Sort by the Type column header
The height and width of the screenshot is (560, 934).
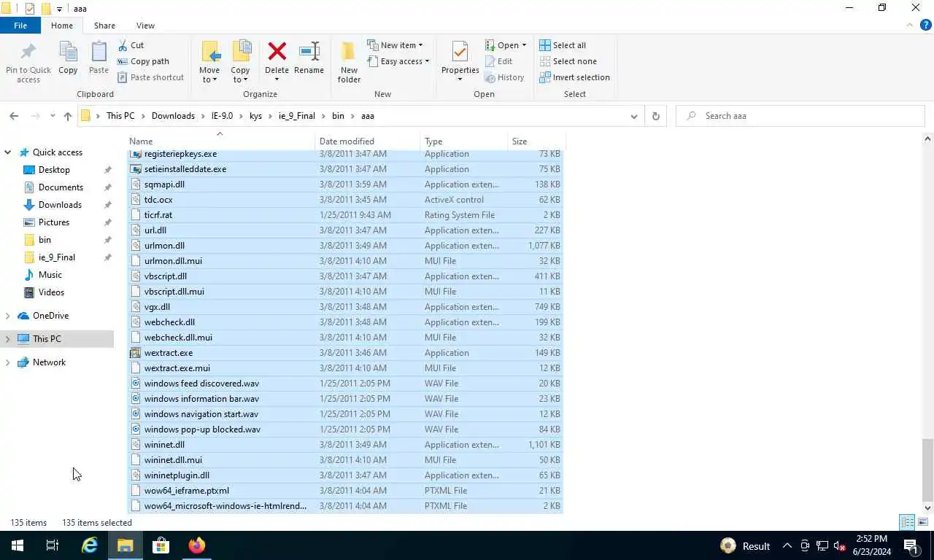point(464,141)
